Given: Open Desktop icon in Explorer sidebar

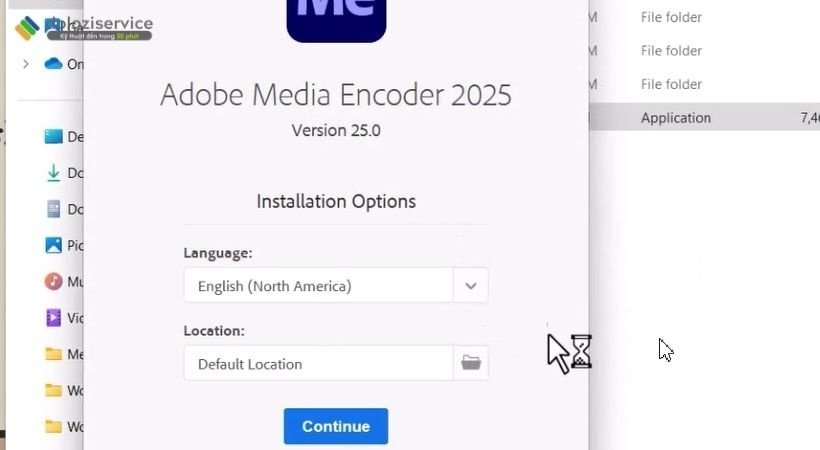Looking at the screenshot, I should [53, 137].
